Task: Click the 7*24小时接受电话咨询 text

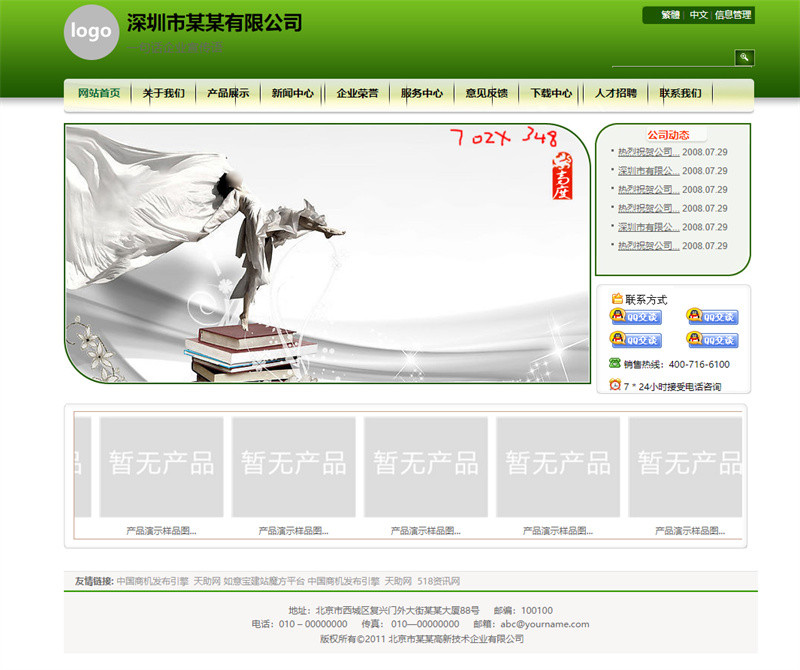Action: [x=672, y=387]
